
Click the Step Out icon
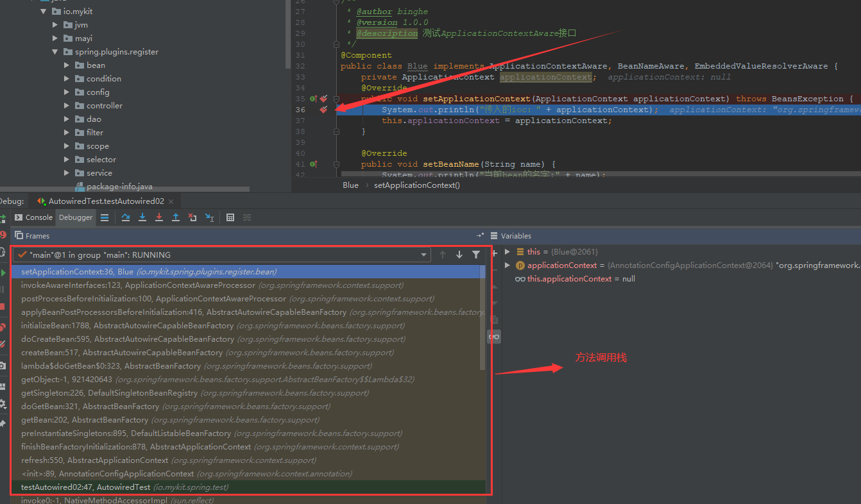point(176,217)
